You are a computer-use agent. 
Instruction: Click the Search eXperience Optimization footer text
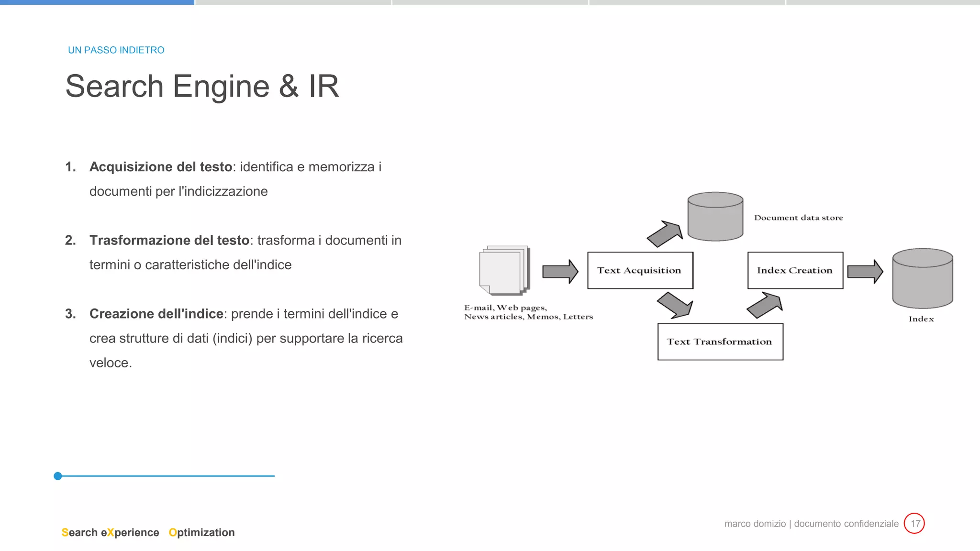click(148, 532)
